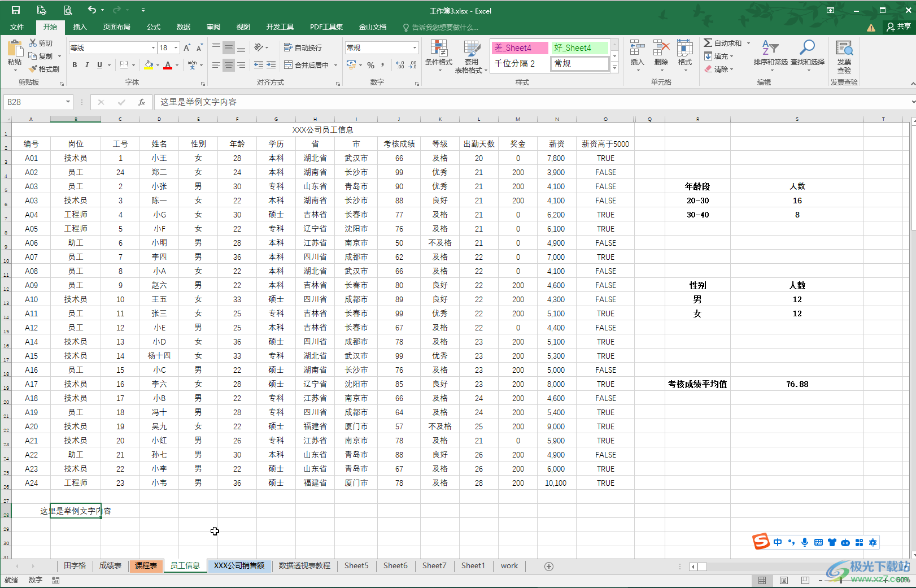Image resolution: width=916 pixels, height=588 pixels.
Task: Click the Copy (复制) button
Action: tap(41, 56)
